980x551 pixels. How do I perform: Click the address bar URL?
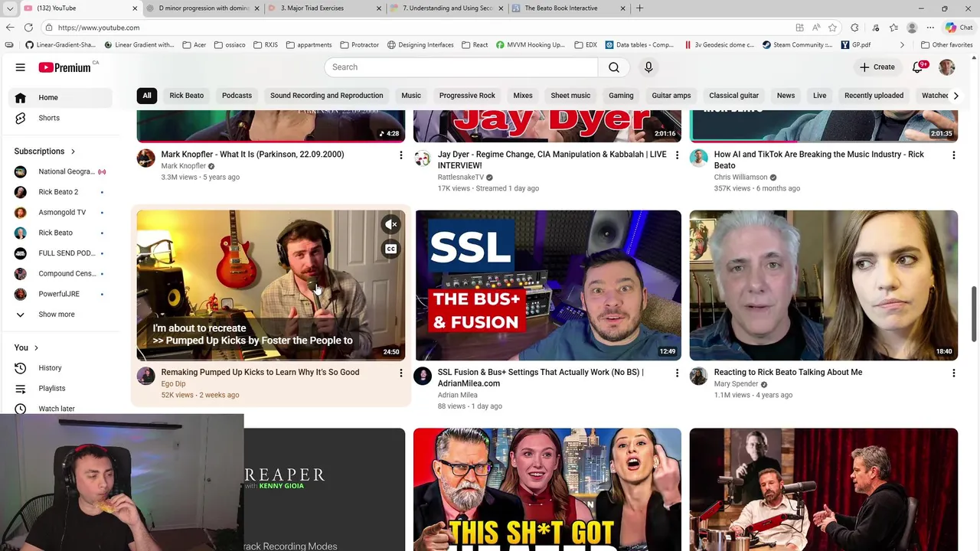pyautogui.click(x=99, y=28)
